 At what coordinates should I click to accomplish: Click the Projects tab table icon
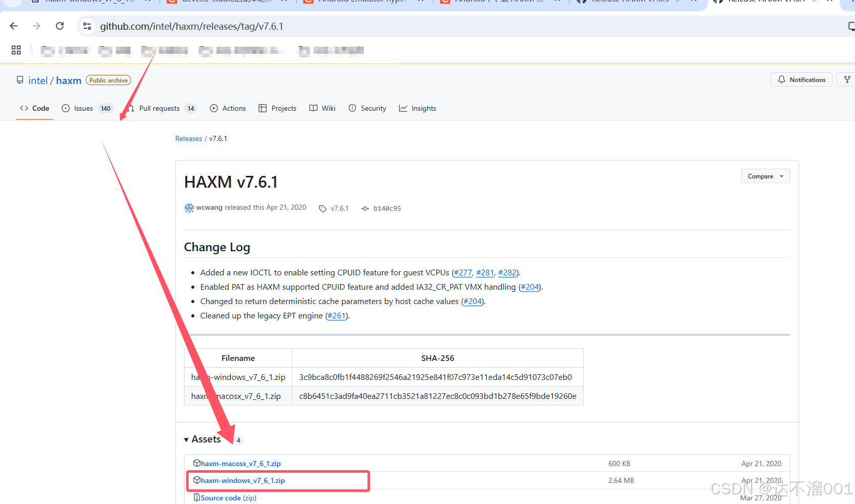[263, 108]
